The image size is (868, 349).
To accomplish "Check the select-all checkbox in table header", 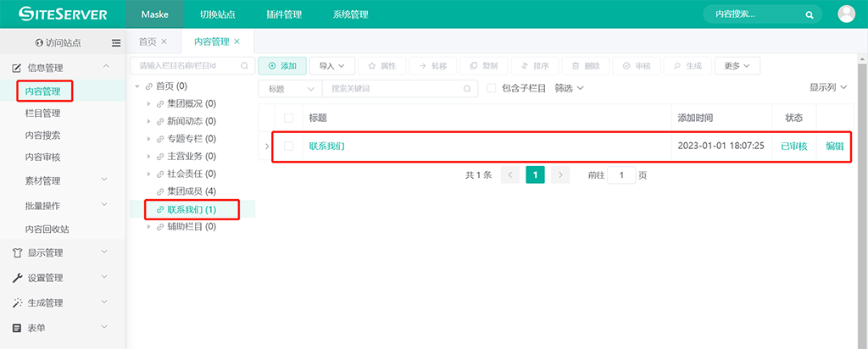I will coord(289,118).
